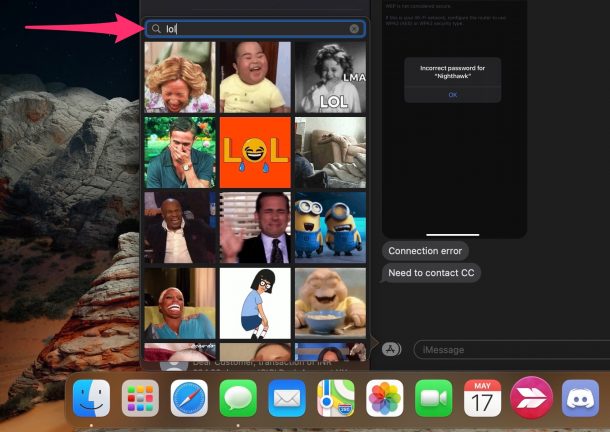610x432 pixels.
Task: Click the "Need to contact CC" message bubble
Action: click(x=432, y=273)
